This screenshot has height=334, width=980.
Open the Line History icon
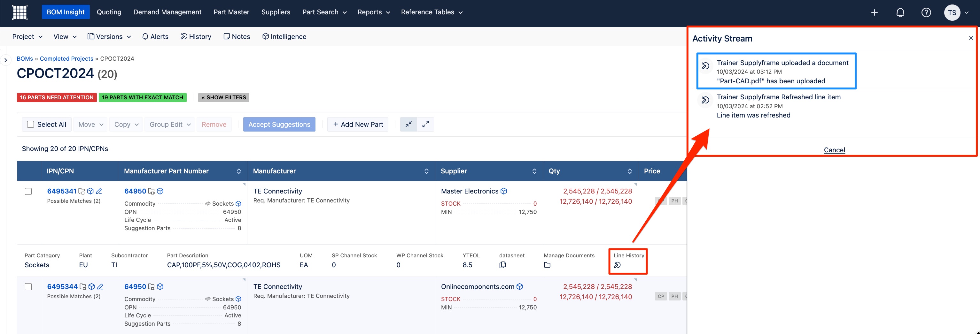(618, 265)
